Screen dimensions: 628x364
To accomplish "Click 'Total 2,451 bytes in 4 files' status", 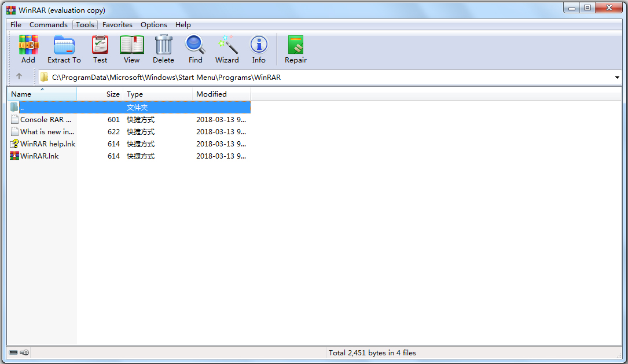I will 373,353.
